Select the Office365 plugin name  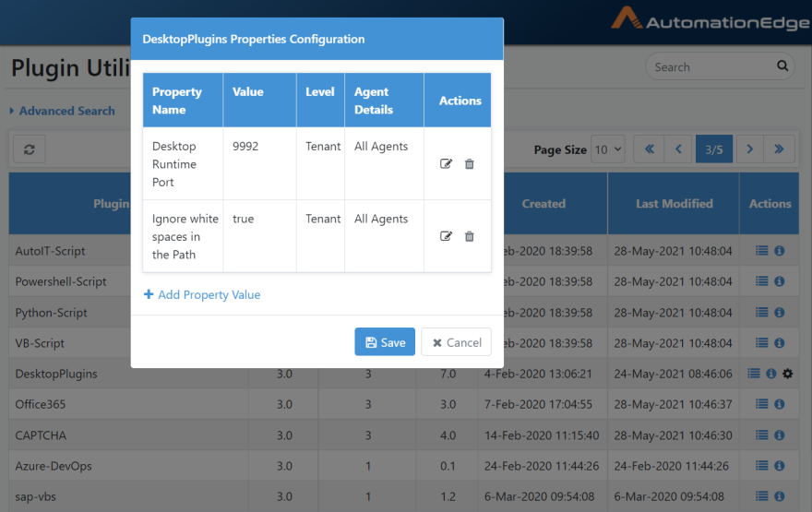[41, 404]
